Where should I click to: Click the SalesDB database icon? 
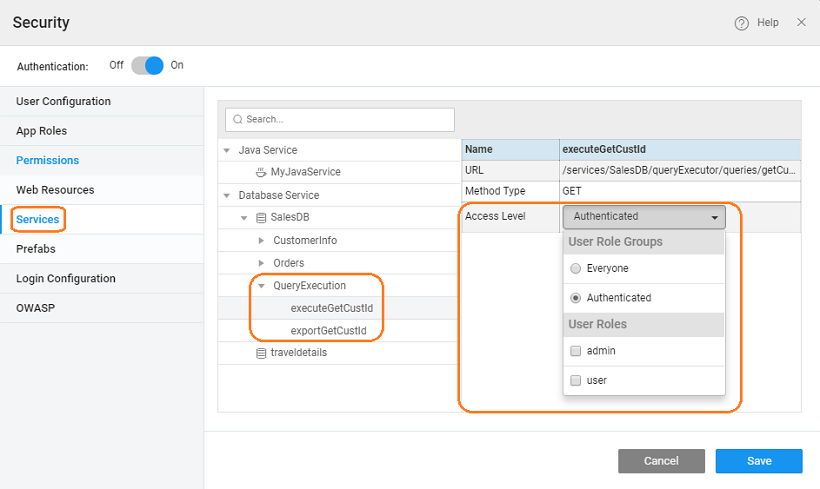click(x=261, y=218)
